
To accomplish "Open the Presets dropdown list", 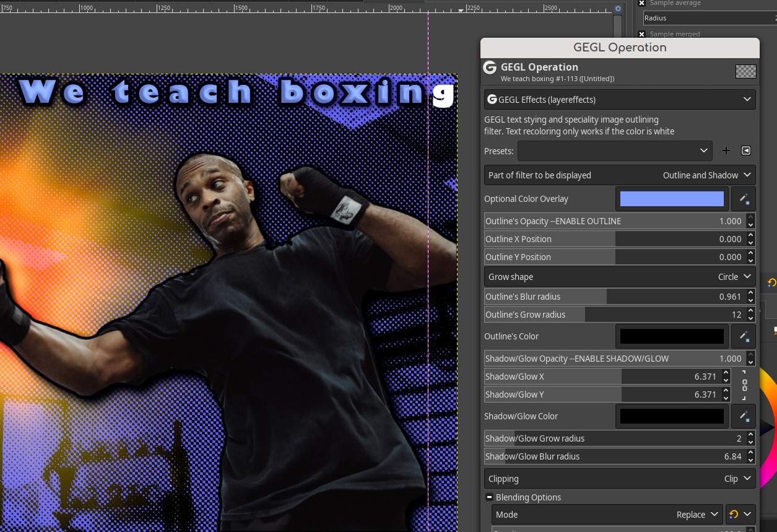I will click(615, 150).
